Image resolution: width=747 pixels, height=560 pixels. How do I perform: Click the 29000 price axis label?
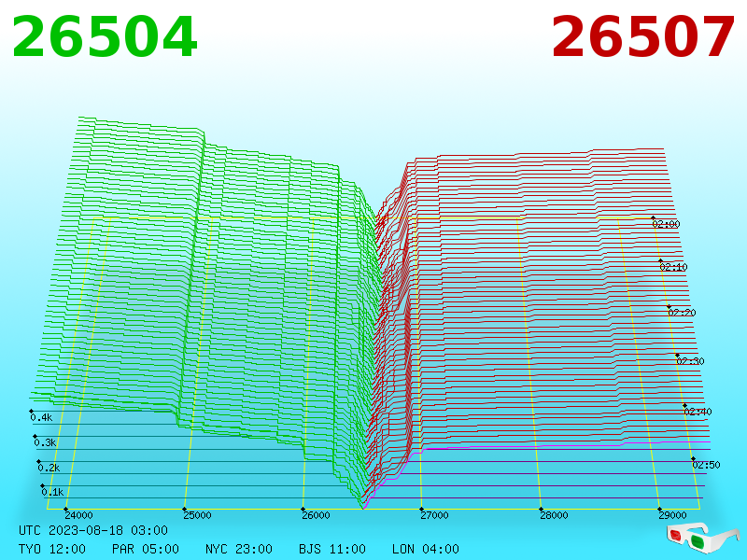672,515
